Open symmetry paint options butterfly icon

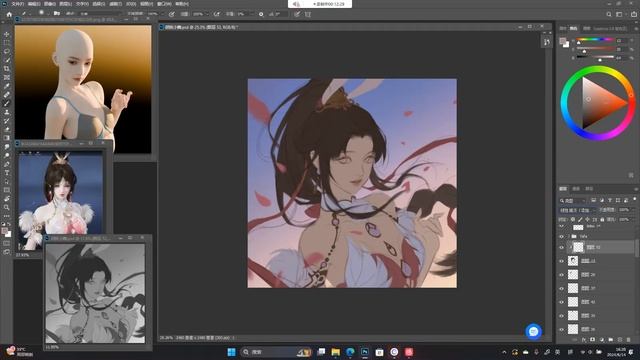(308, 14)
